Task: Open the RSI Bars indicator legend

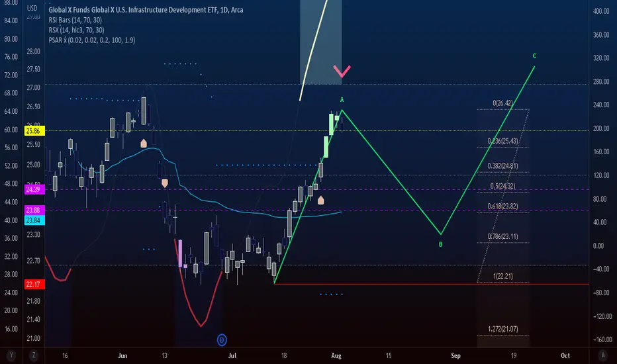Action: pos(75,20)
